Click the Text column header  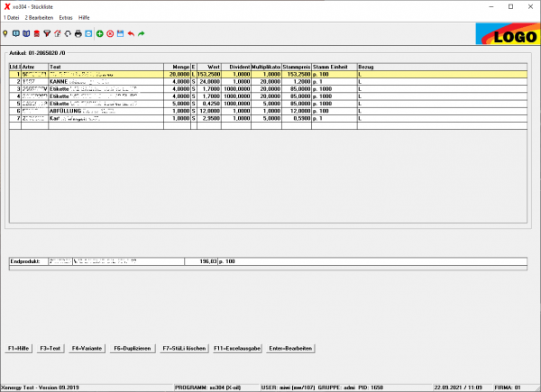[x=105, y=67]
